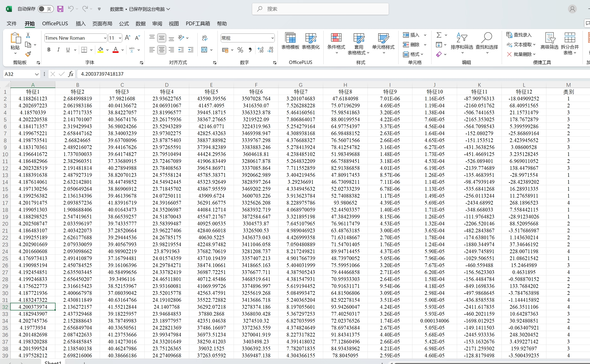Click the 搜索 search input box
The width and height of the screenshot is (590, 364).
point(320,9)
